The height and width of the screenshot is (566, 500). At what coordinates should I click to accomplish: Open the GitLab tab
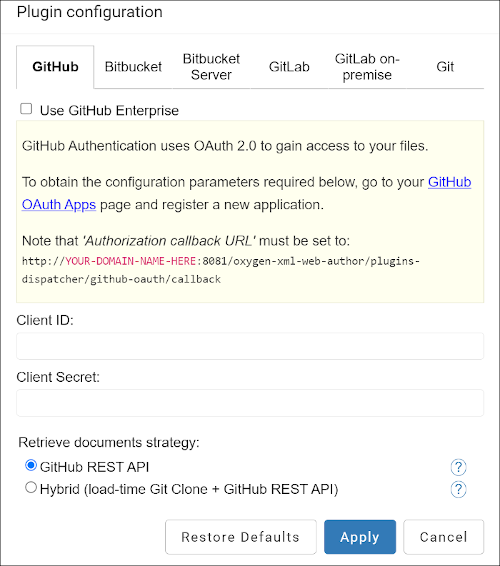tap(289, 67)
